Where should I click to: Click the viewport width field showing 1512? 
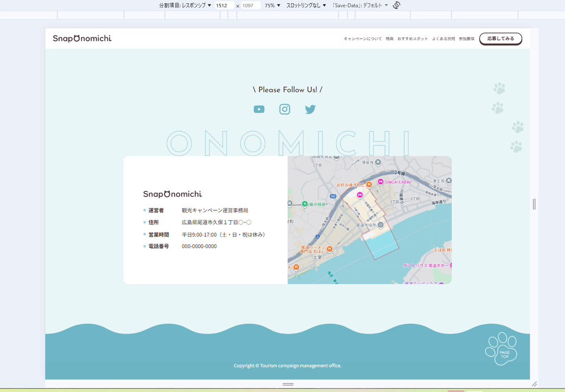[224, 5]
